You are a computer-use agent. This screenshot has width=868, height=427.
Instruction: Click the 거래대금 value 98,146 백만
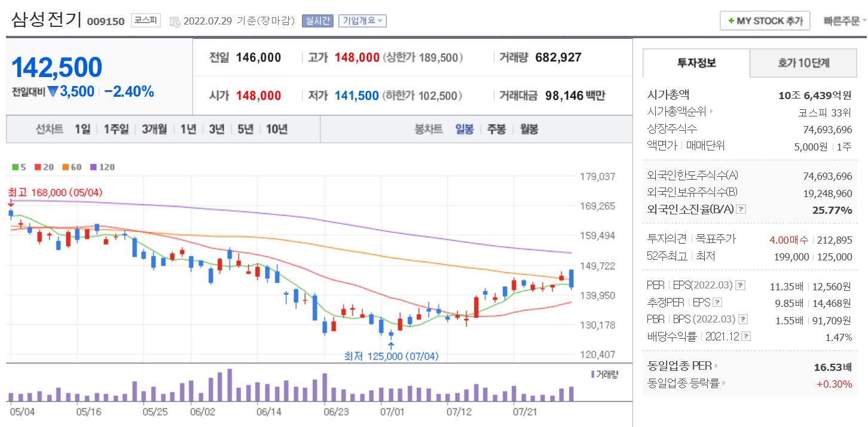(x=575, y=96)
